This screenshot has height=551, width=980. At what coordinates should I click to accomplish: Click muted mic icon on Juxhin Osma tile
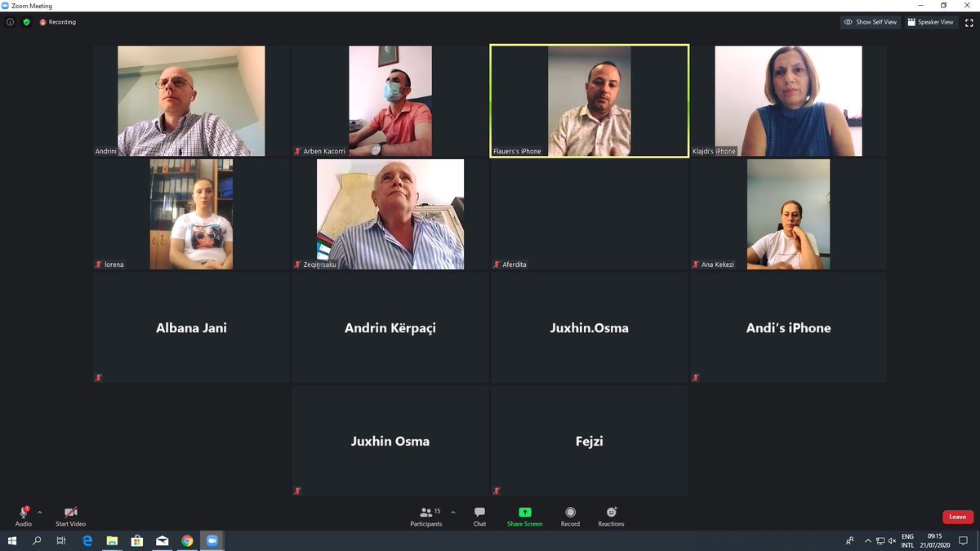point(297,491)
